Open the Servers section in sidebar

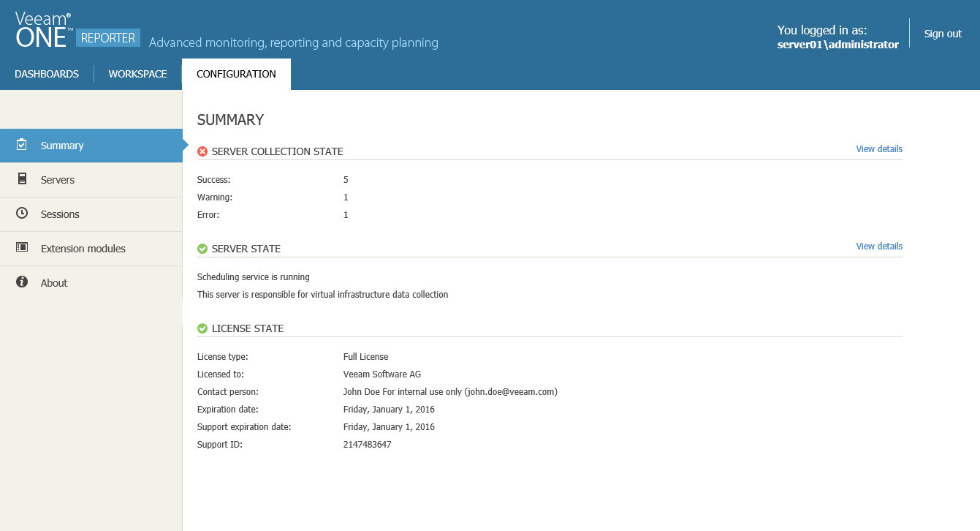[58, 180]
